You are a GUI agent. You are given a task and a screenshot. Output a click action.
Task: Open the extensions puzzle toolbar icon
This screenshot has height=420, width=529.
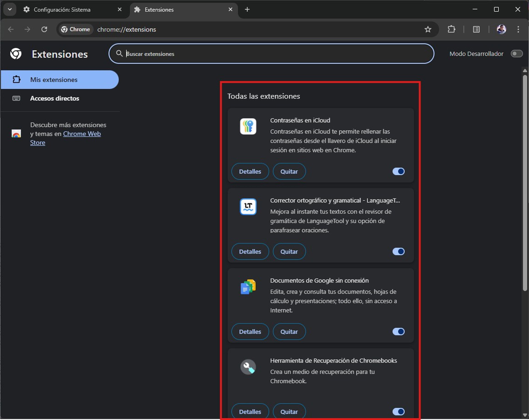click(451, 29)
